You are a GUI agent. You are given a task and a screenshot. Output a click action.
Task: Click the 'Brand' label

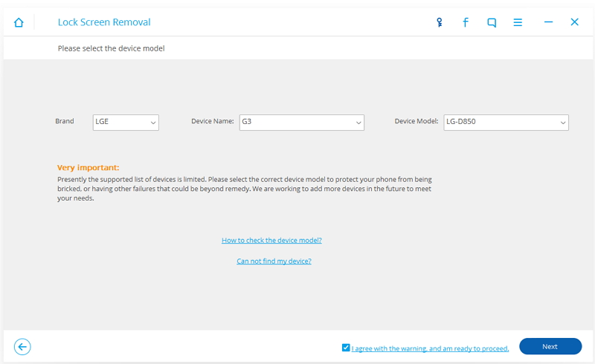[65, 121]
